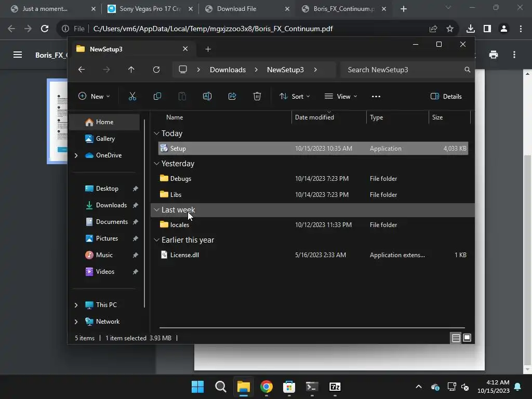Image resolution: width=532 pixels, height=399 pixels.
Task: Click the chevron after NewSetup3 in breadcrumb
Action: (x=315, y=70)
